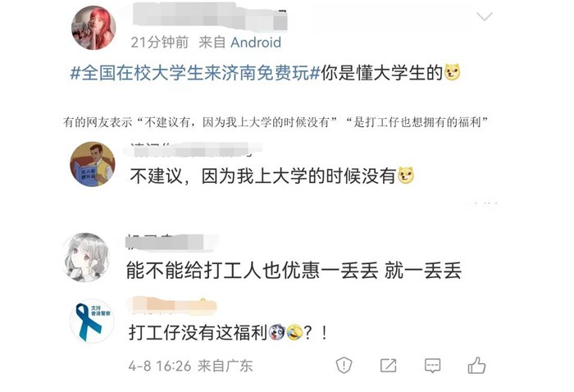Click the doge emoji after 时候没有

pyautogui.click(x=406, y=175)
